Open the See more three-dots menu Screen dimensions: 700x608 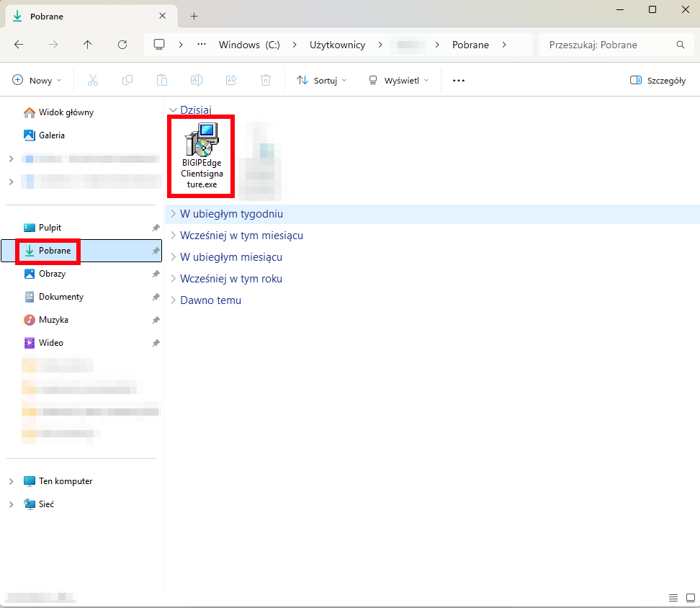459,81
